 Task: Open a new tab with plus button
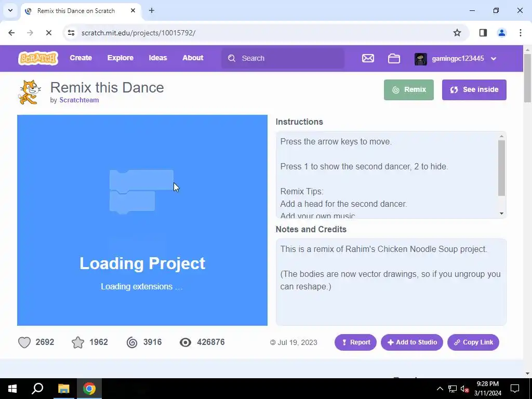coord(152,10)
